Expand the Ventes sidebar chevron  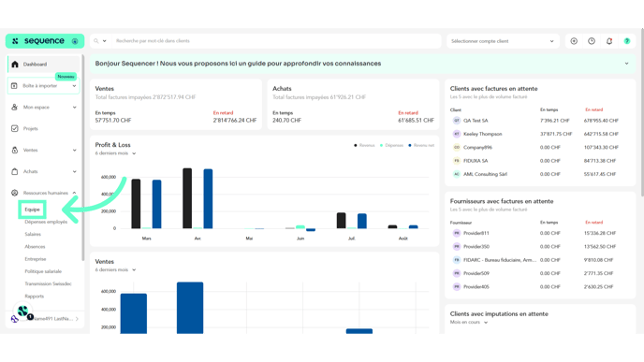74,150
